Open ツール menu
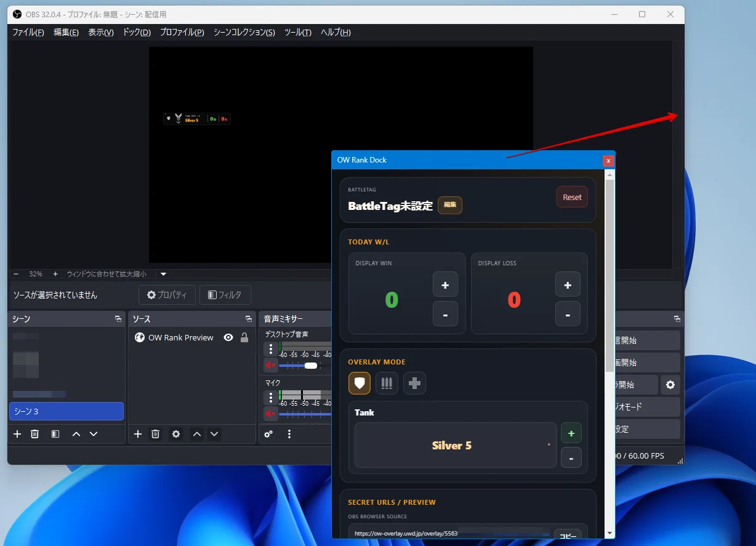Viewport: 756px width, 546px height. pos(298,33)
